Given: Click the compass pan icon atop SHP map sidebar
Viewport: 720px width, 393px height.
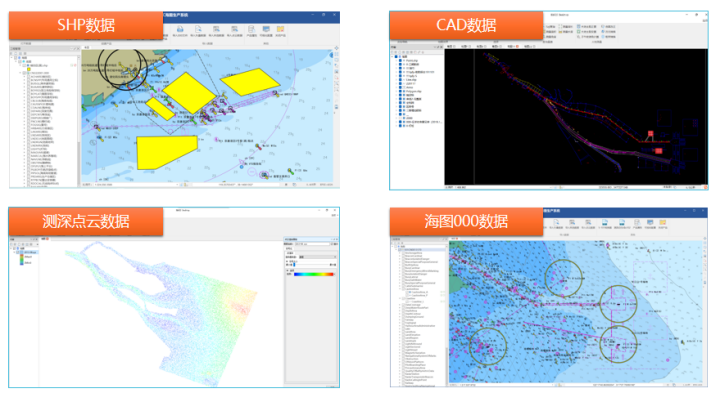Looking at the screenshot, I should click(x=337, y=48).
